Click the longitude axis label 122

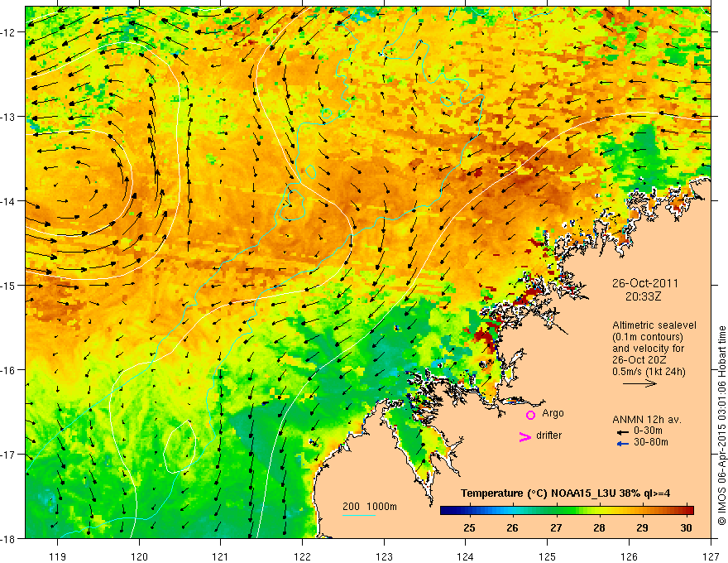click(x=302, y=556)
